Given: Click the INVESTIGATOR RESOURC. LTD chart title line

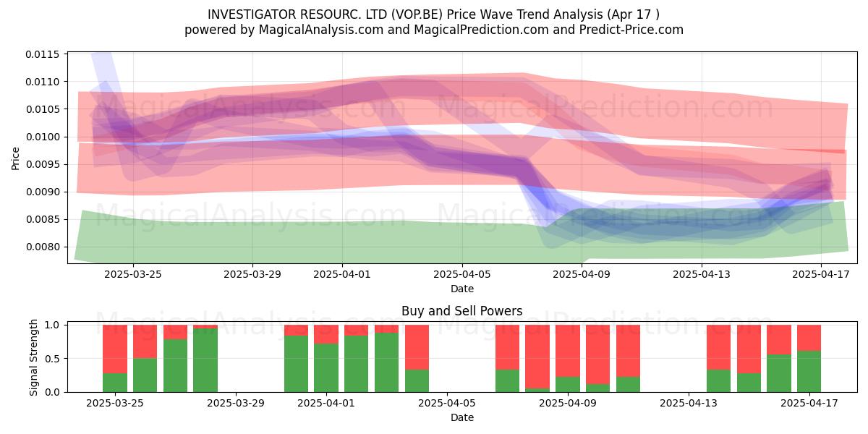Looking at the screenshot, I should pos(434,14).
